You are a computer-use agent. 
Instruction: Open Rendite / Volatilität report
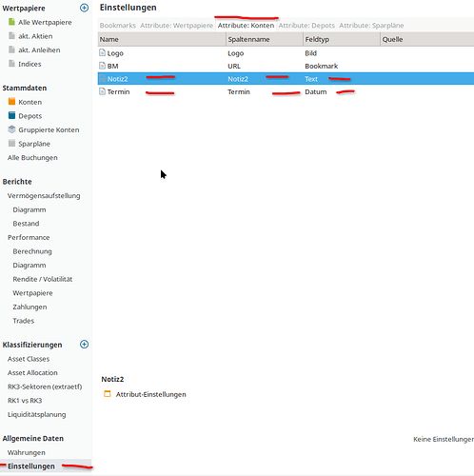[x=43, y=279]
